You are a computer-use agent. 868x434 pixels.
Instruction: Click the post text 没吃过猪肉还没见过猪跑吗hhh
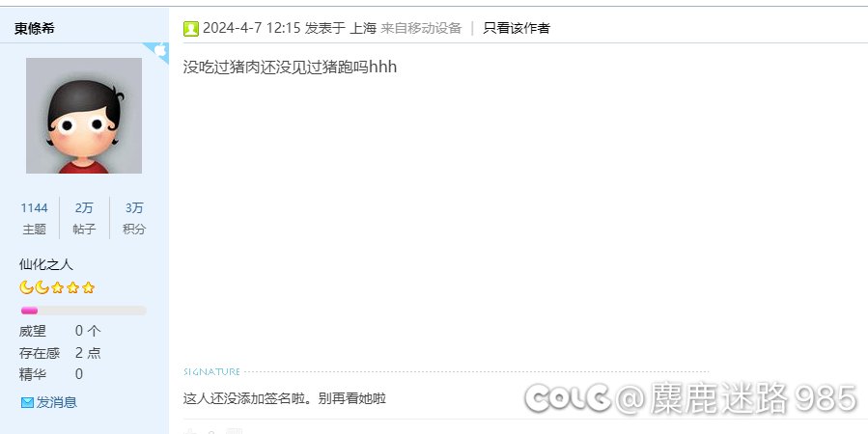(290, 67)
